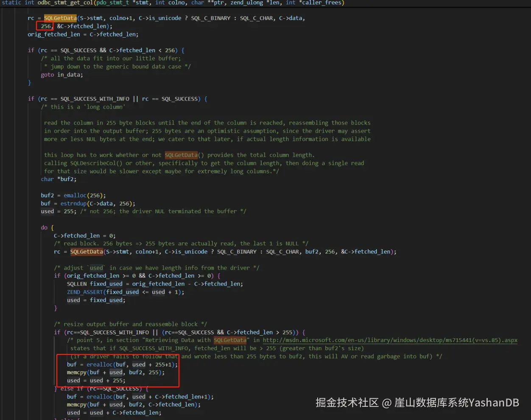Image resolution: width=531 pixels, height=420 pixels.
Task: Click the SQLGetData call that passes C->data
Action: click(x=60, y=18)
